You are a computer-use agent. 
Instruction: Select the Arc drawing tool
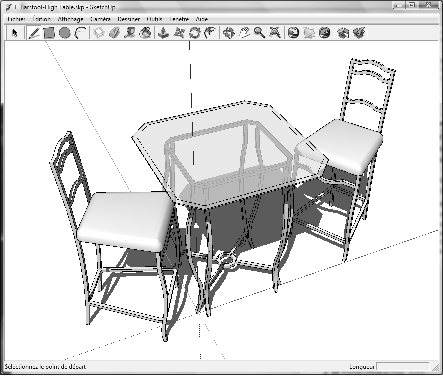tap(80, 33)
